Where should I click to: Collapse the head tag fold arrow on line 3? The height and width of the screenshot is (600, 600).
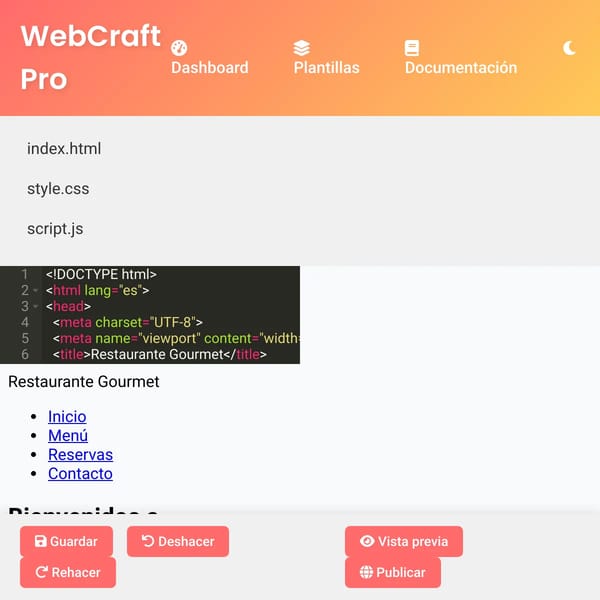[x=36, y=307]
